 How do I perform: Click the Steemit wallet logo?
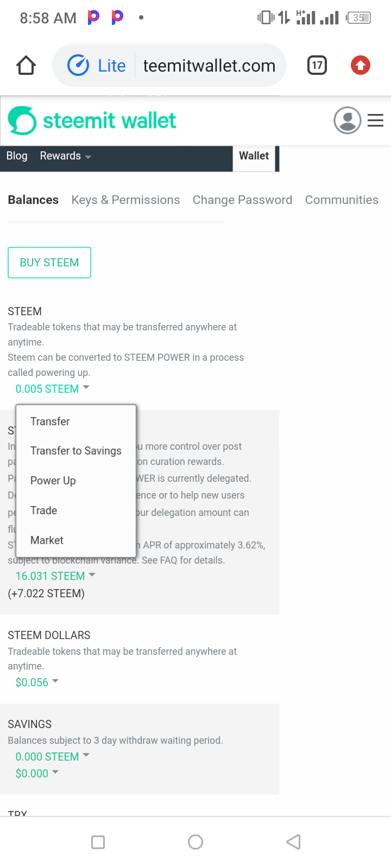pyautogui.click(x=92, y=120)
